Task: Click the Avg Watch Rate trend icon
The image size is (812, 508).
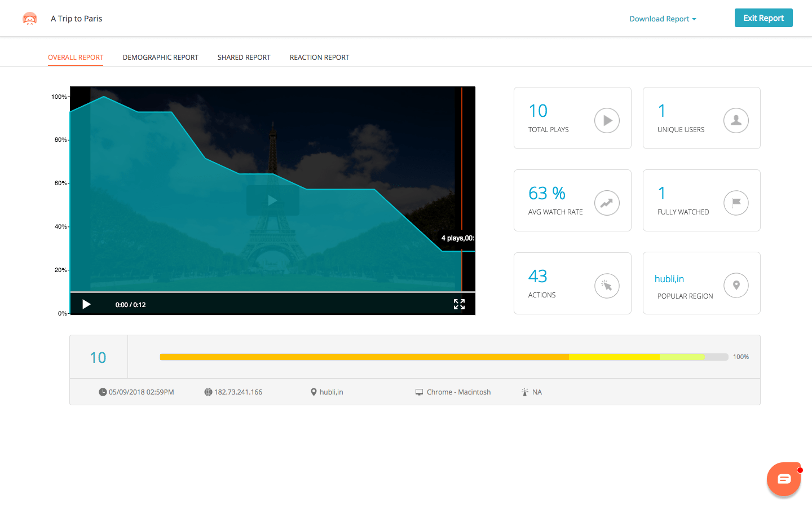Action: click(x=606, y=203)
